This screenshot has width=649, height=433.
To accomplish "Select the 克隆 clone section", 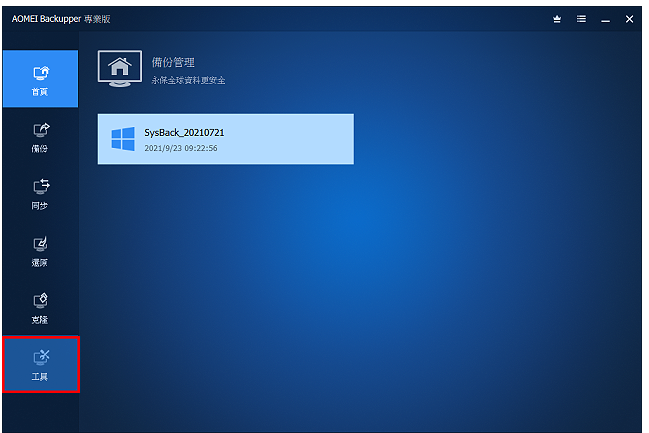I will coord(40,308).
